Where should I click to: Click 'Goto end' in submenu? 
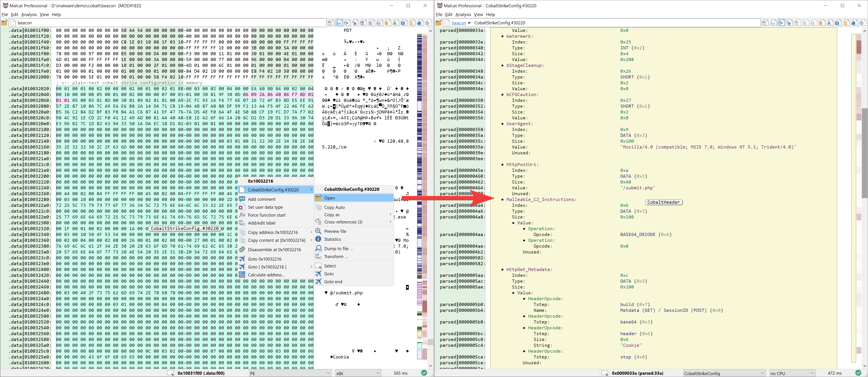click(354, 282)
